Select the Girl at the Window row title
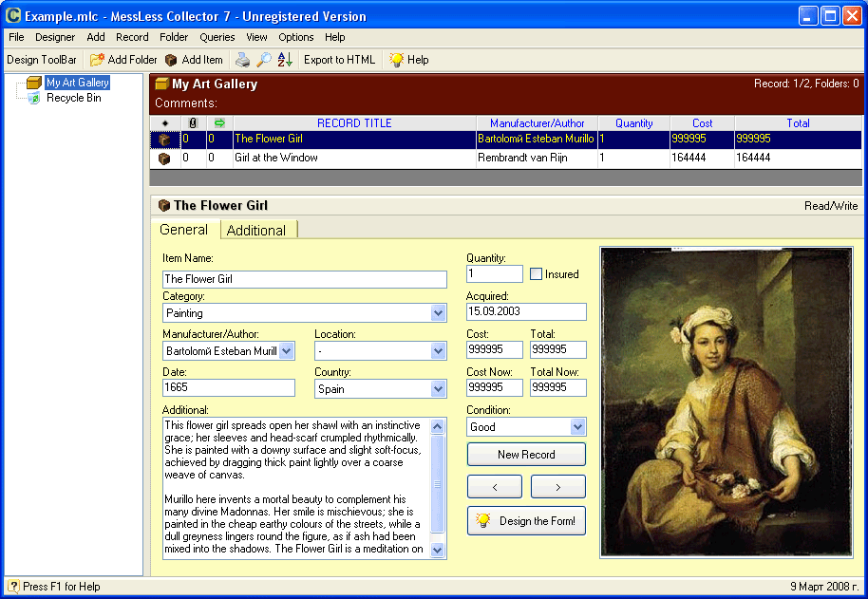Image resolution: width=868 pixels, height=599 pixels. point(276,158)
